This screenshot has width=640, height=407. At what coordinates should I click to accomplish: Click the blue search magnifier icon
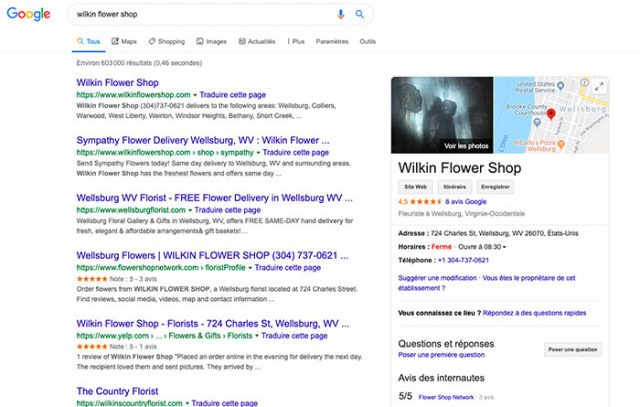(360, 14)
